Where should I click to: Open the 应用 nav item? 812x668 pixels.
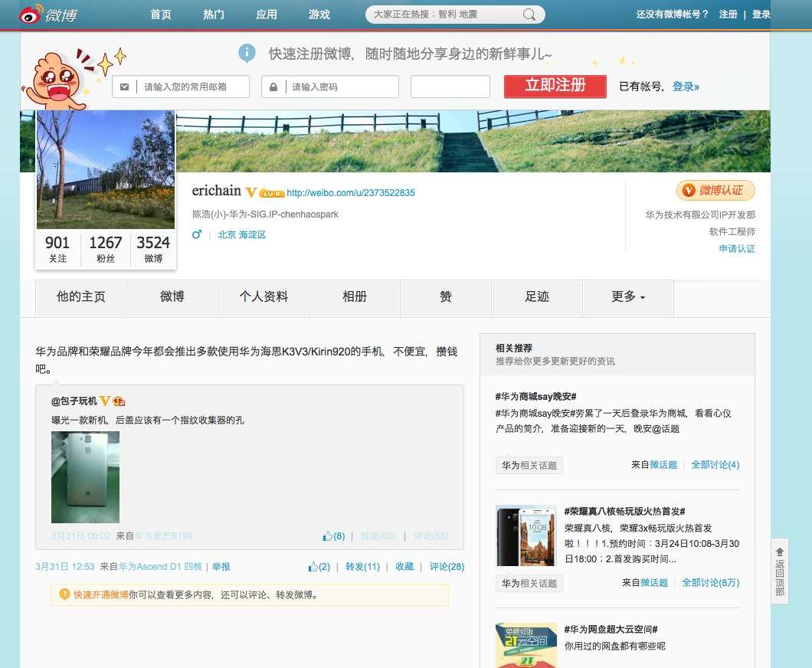pos(266,15)
